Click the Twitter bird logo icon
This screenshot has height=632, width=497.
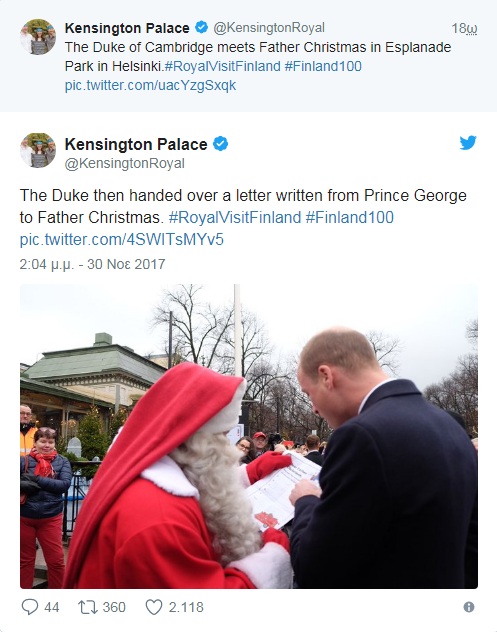click(468, 143)
